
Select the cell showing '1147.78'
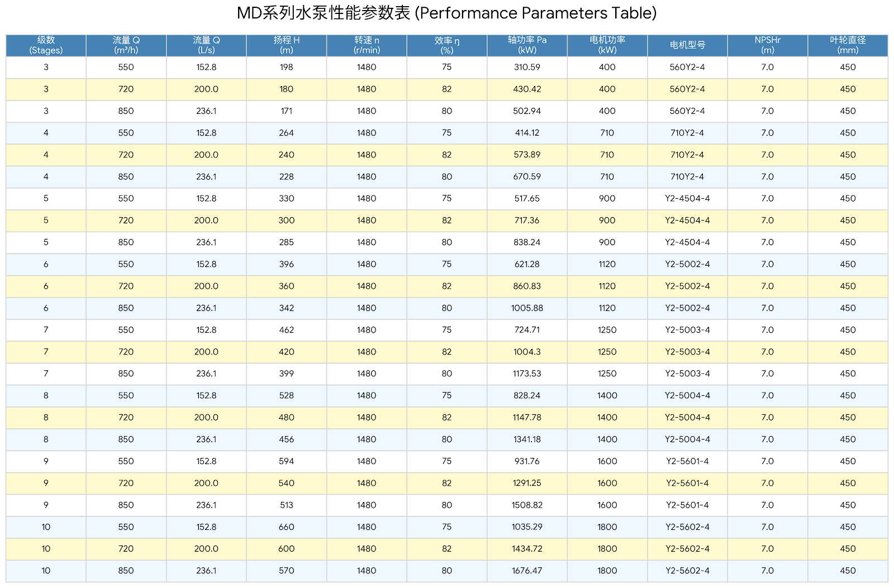pos(527,418)
